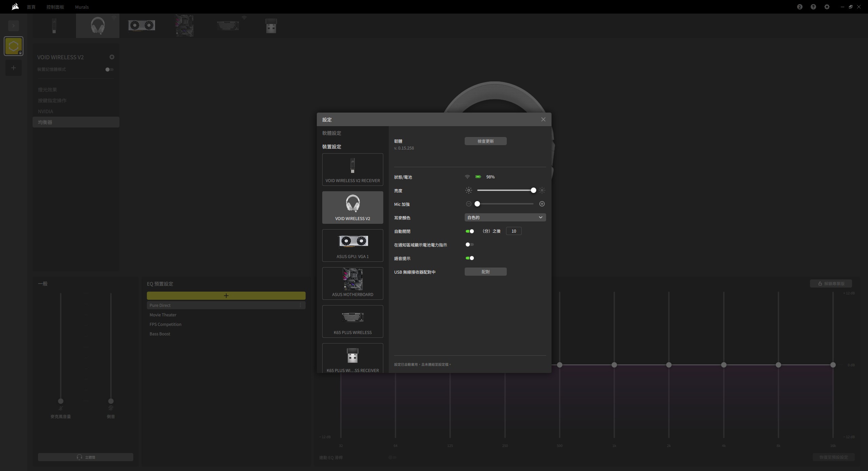Open Pure Direct preset options menu

[300, 305]
